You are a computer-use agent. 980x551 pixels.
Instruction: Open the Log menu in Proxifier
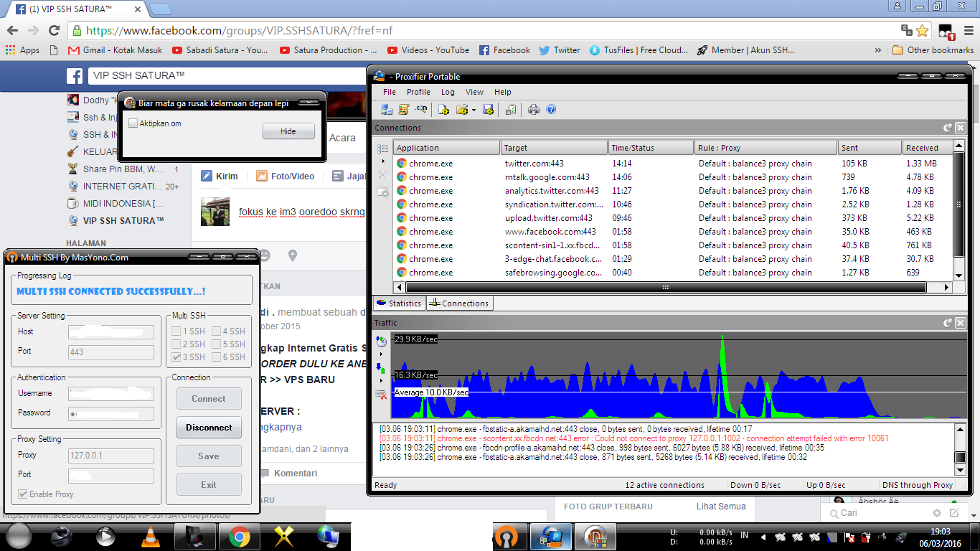point(448,92)
